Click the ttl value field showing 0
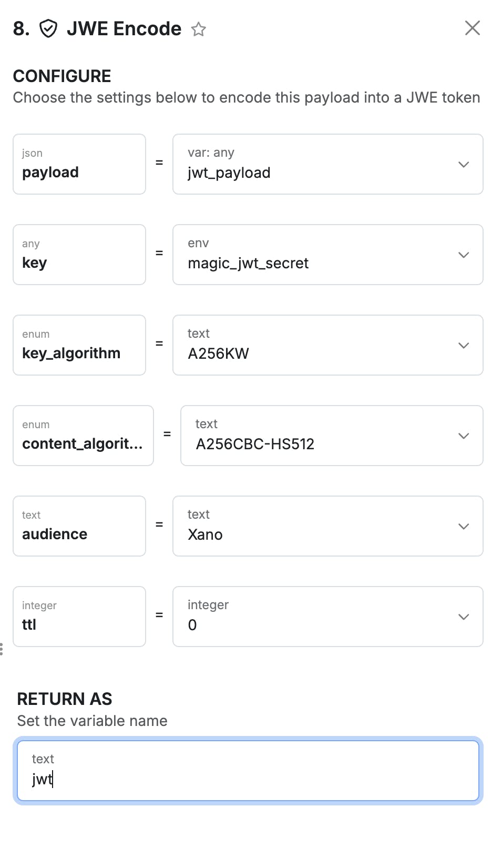Image resolution: width=492 pixels, height=868 pixels. (x=315, y=617)
